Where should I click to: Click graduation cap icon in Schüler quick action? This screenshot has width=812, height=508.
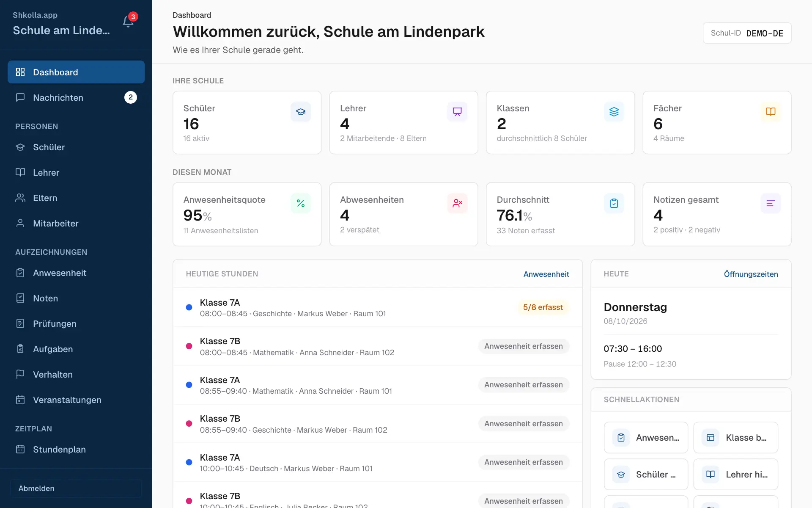[621, 475]
